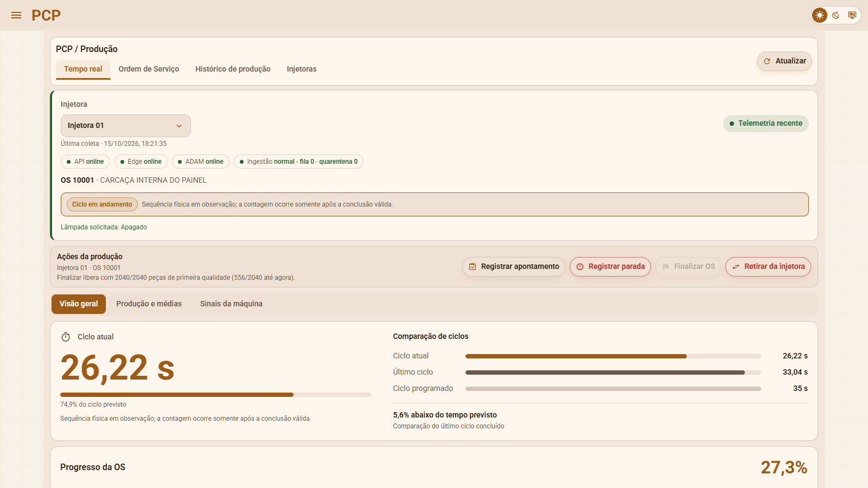Open the Tempo real tab

[x=83, y=69]
